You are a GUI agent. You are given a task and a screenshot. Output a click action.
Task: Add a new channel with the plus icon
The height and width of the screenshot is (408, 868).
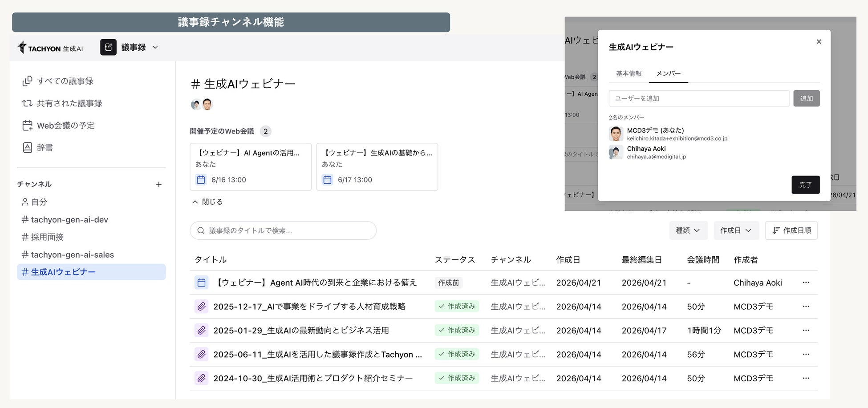coord(159,184)
